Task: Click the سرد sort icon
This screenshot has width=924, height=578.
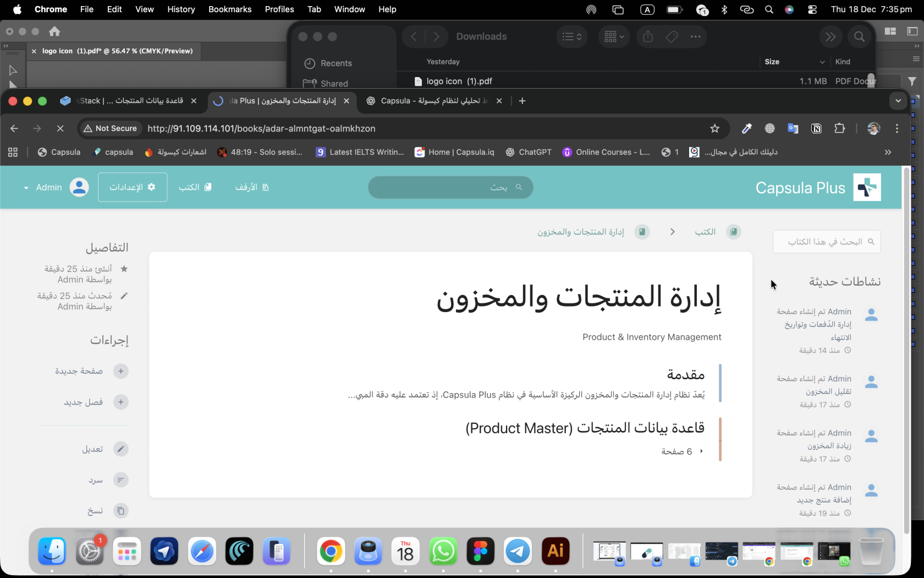Action: pyautogui.click(x=121, y=480)
